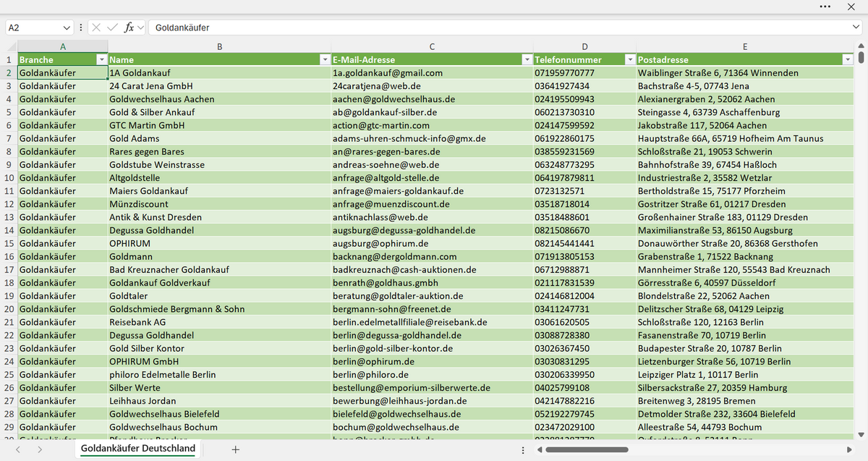Screen dimensions: 868x461
Task: Open Name column filter dropdown
Action: click(x=325, y=60)
